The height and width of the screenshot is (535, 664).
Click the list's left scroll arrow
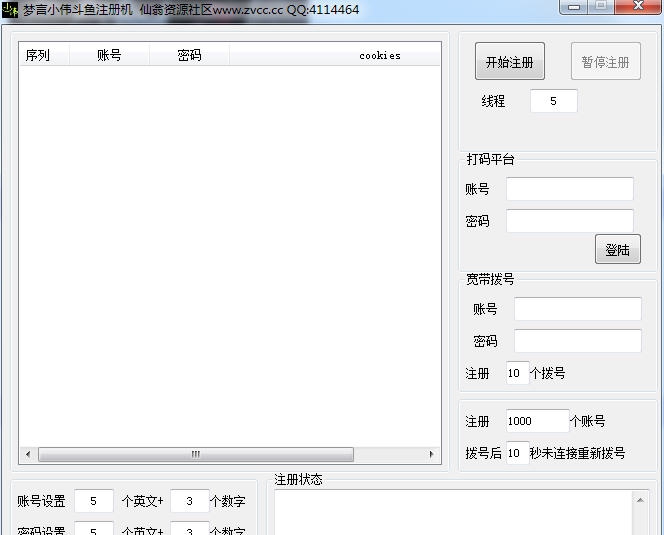[28, 454]
